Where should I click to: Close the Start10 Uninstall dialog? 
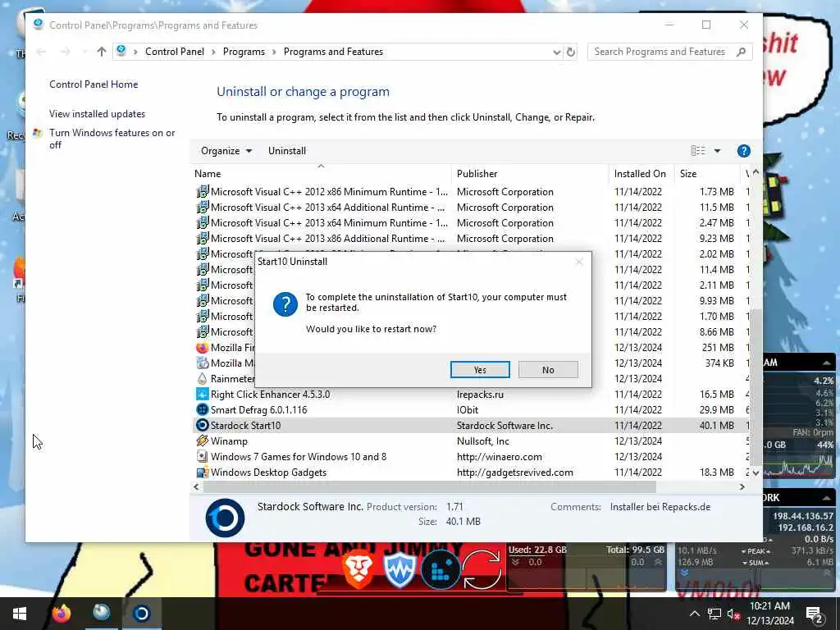pos(578,262)
